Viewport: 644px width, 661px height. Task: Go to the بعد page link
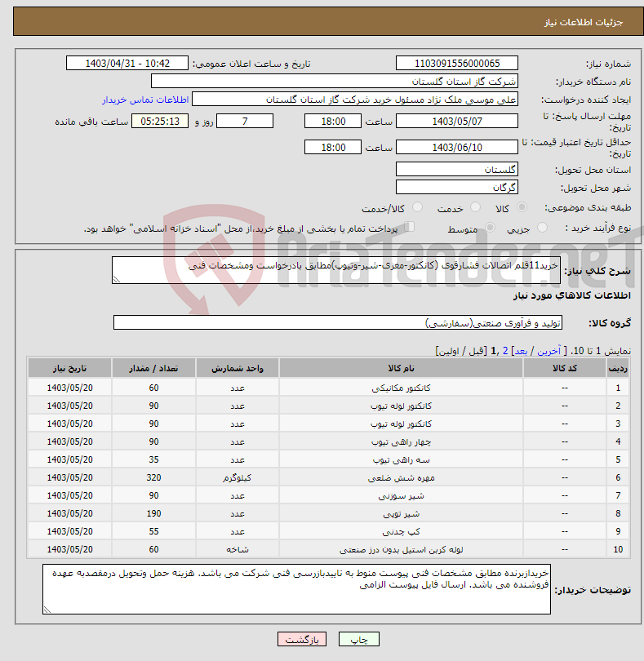click(521, 351)
